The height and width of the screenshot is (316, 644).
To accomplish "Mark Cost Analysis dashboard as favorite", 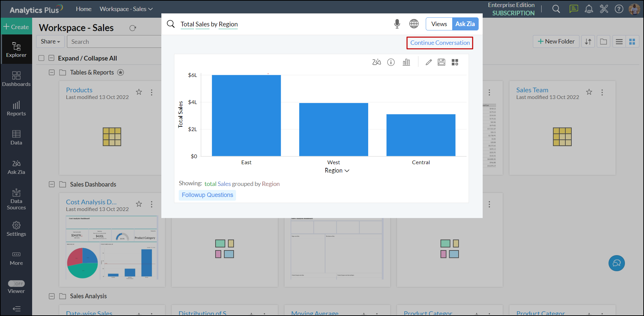I will point(139,204).
